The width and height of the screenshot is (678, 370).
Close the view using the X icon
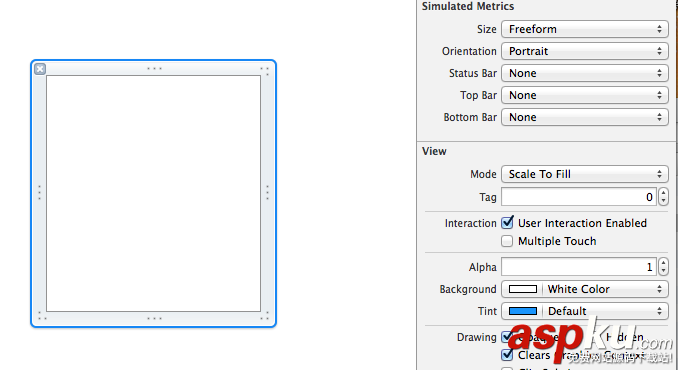coord(40,69)
